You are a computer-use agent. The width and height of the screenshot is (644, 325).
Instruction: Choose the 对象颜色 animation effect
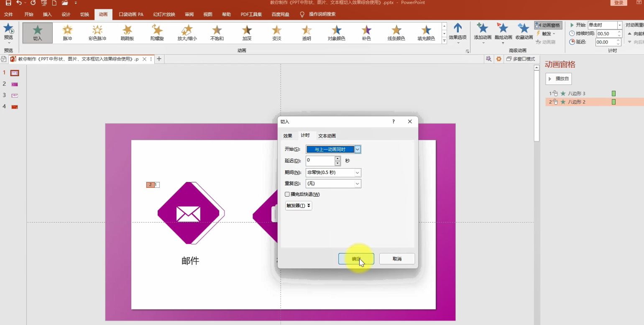coord(336,33)
